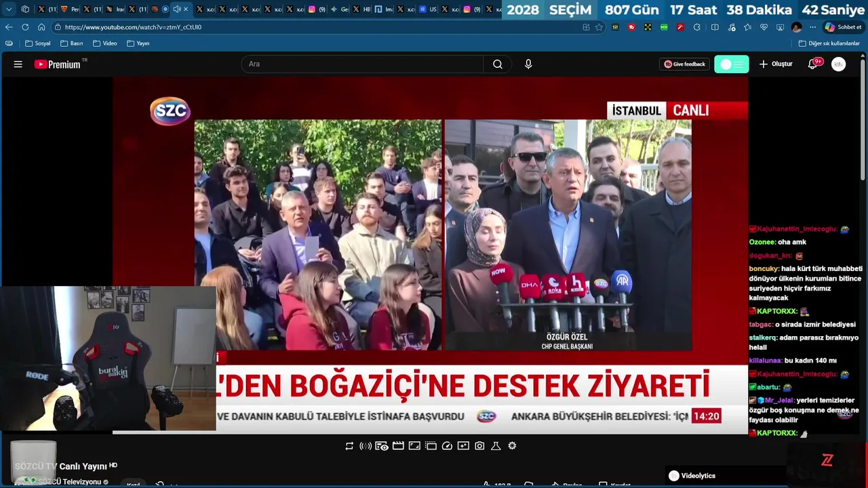The width and height of the screenshot is (868, 488).
Task: Open the Basın bookmarks folder
Action: (72, 43)
